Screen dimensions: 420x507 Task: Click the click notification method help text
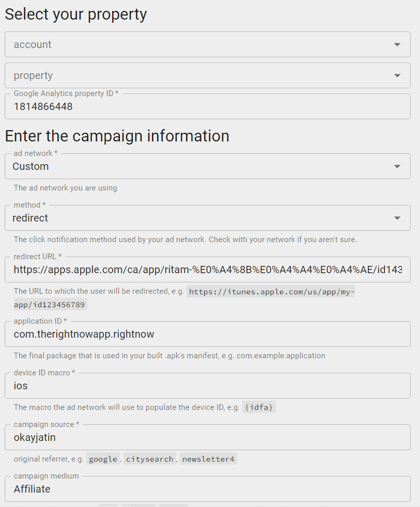click(x=185, y=240)
